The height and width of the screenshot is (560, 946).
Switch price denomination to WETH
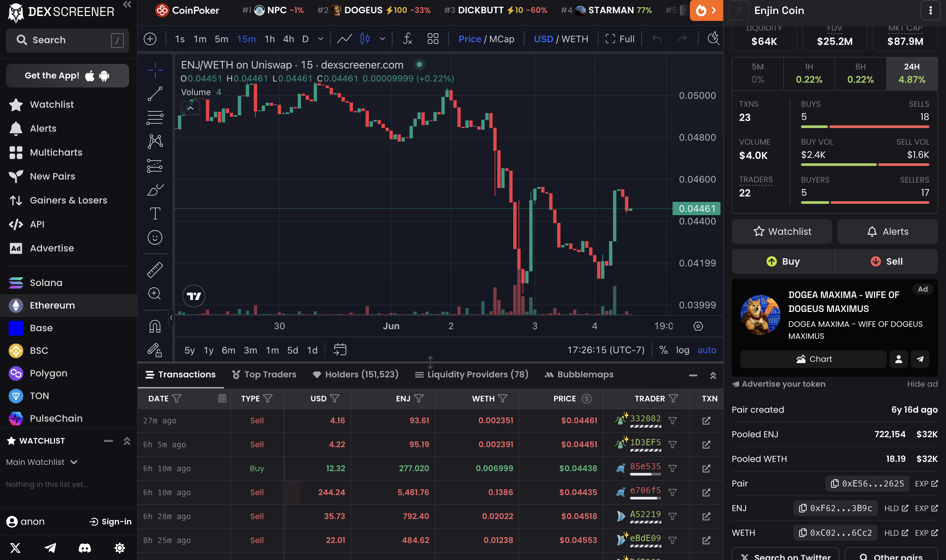point(574,39)
